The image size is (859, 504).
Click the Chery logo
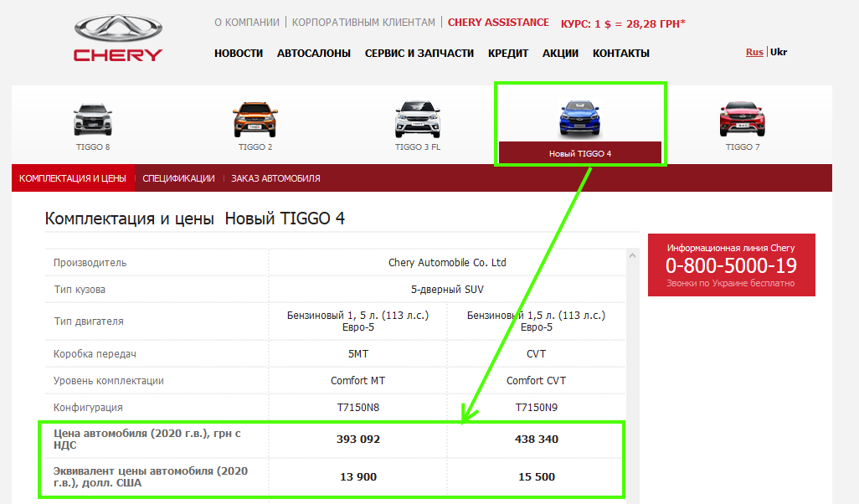point(118,39)
